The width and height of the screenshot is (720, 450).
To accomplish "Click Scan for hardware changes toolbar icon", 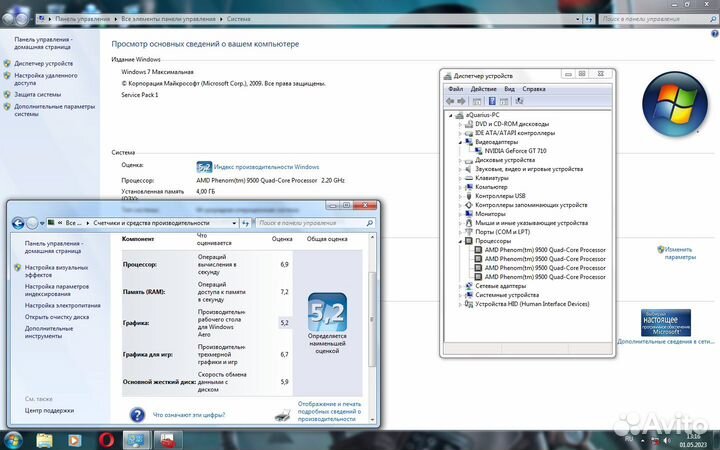I will [x=519, y=101].
